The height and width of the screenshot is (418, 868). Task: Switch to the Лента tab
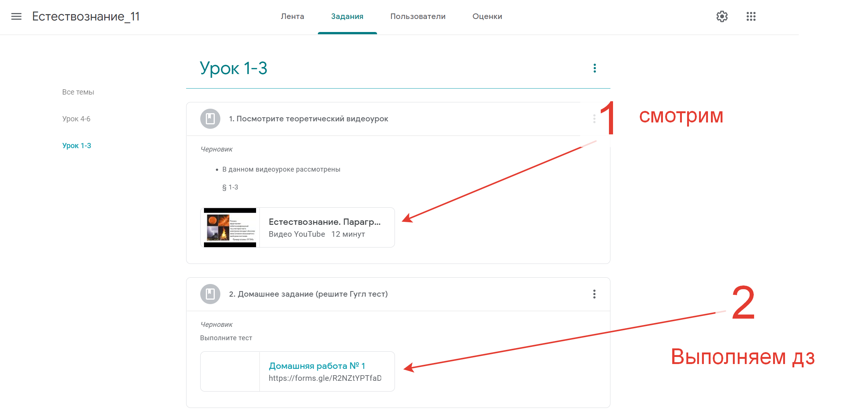292,16
